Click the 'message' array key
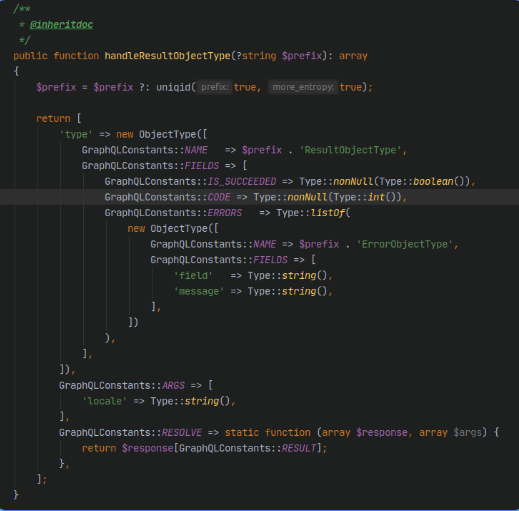 coord(199,291)
